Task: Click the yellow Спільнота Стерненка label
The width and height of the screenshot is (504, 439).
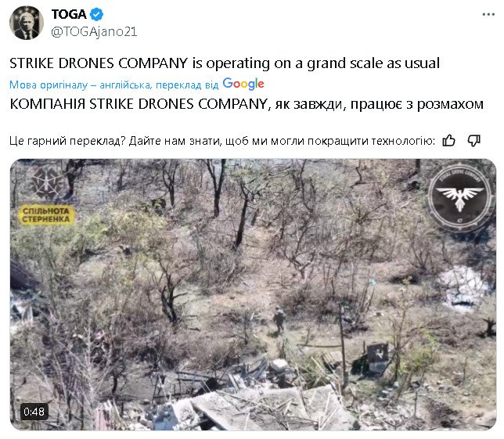Action: (x=46, y=215)
